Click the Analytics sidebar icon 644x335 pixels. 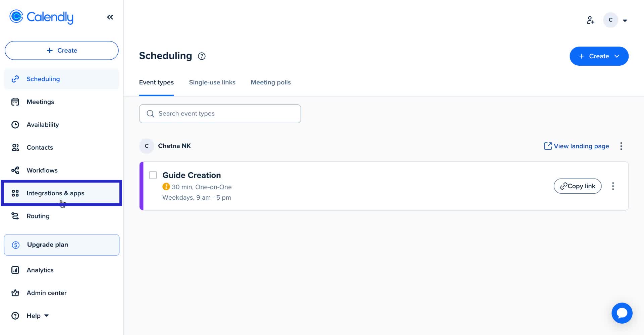(15, 270)
